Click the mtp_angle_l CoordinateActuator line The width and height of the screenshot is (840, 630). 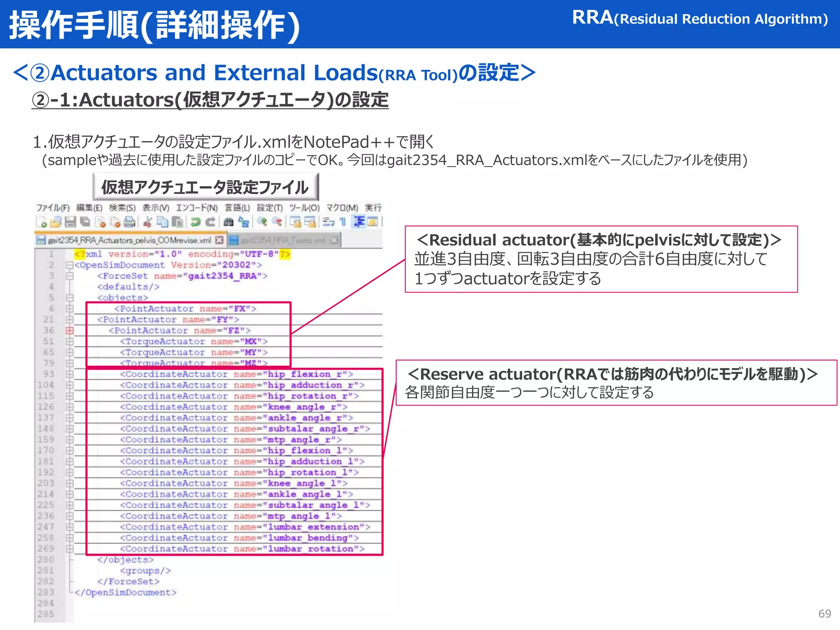click(231, 516)
